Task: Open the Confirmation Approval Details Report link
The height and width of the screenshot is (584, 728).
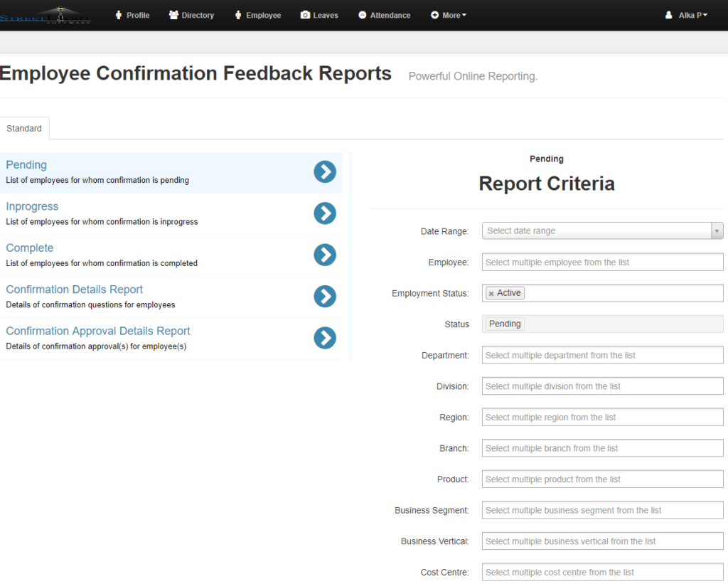Action: click(97, 331)
